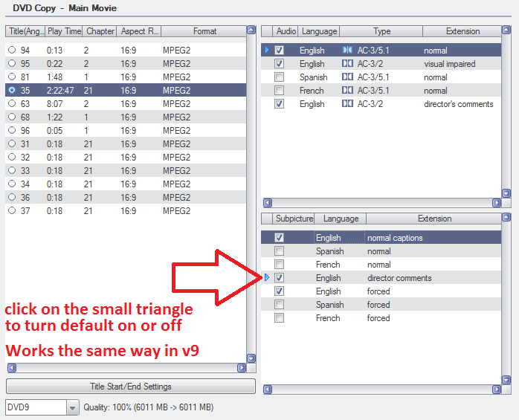Viewport: 519px width, 420px height.
Task: Click the subpicture list horizontal scrollbar track
Action: point(382,390)
